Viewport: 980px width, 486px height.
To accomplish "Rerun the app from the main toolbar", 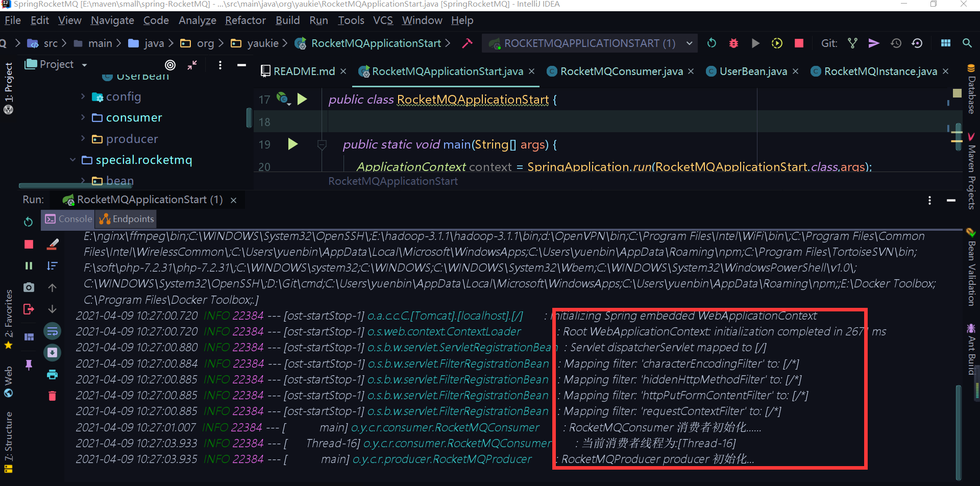I will (x=712, y=43).
